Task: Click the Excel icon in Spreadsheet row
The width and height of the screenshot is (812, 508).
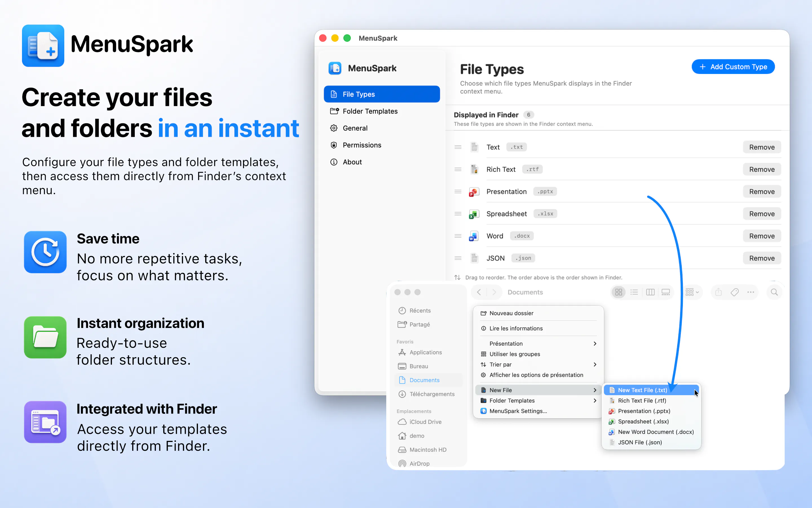Action: 474,214
